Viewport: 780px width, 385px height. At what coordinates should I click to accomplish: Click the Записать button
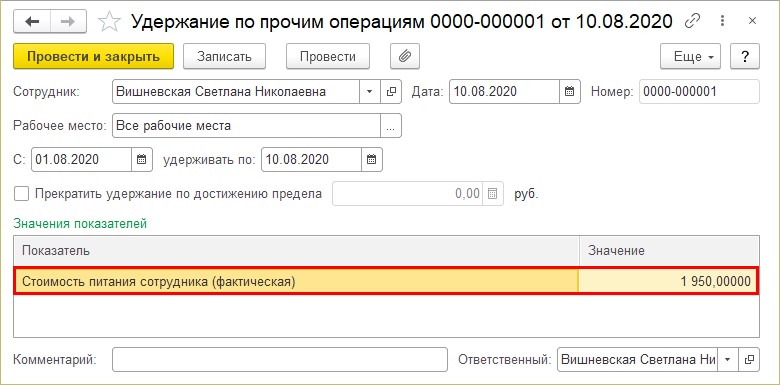[x=224, y=56]
